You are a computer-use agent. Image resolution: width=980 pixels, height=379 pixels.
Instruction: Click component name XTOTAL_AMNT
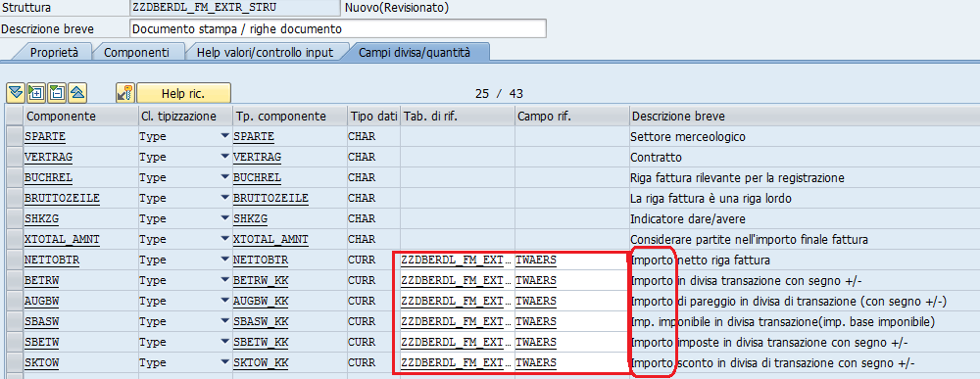tap(62, 239)
